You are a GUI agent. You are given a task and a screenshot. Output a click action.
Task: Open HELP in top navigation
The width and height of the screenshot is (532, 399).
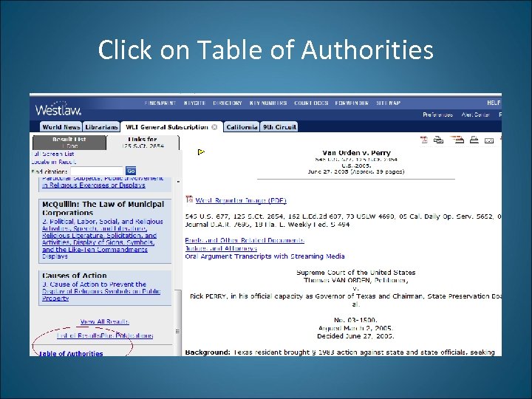coord(494,103)
